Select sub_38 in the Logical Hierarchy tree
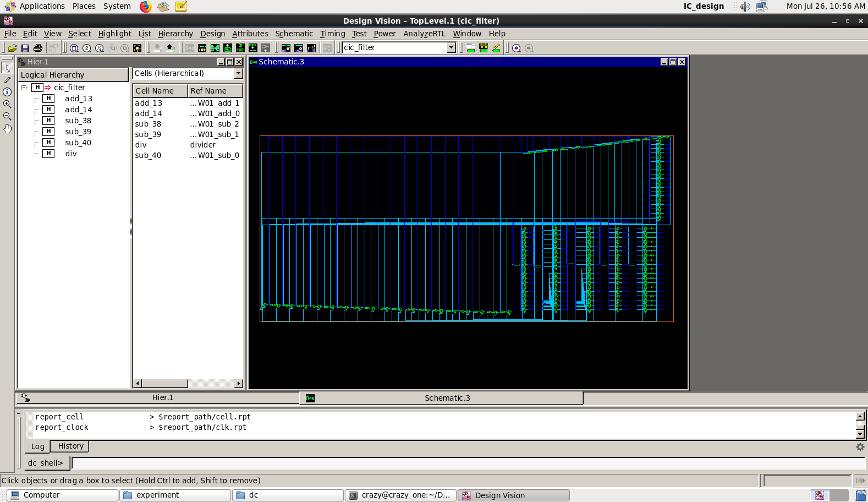Image resolution: width=868 pixels, height=502 pixels. [78, 121]
